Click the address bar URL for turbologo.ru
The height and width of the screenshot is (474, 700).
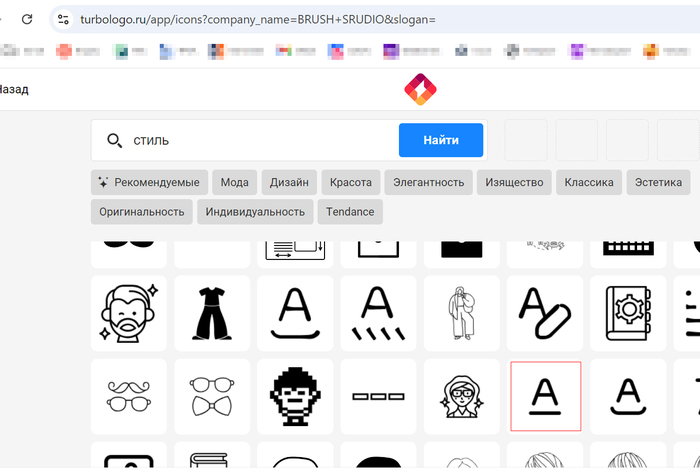click(258, 20)
